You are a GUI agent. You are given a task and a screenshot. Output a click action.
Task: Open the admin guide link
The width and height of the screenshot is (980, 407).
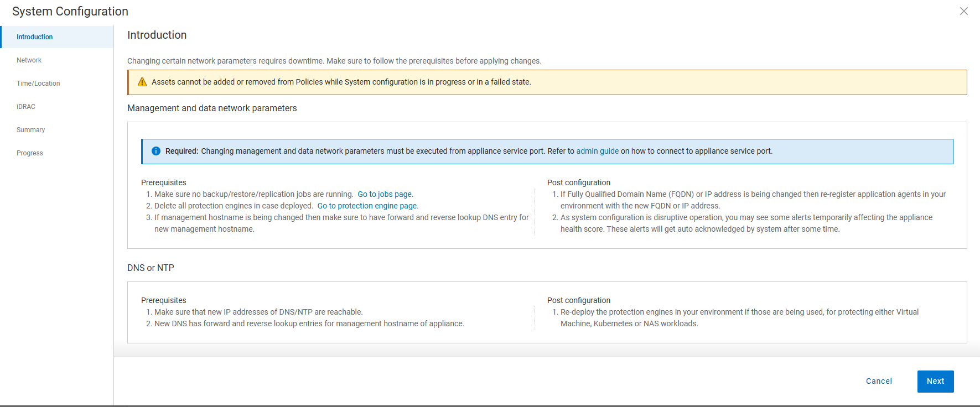tap(597, 151)
